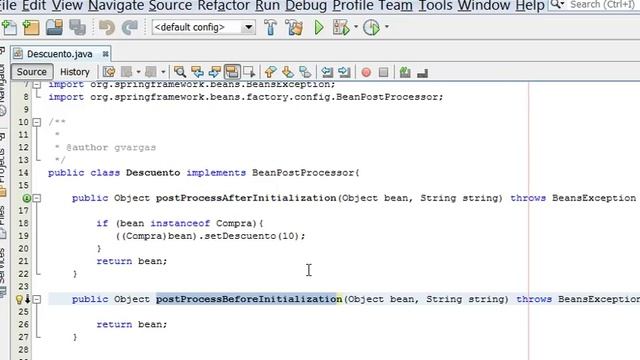Screen dimensions: 640x360
Task: Click the Last Edit icon in editor toolbar
Action: pyautogui.click(x=109, y=72)
